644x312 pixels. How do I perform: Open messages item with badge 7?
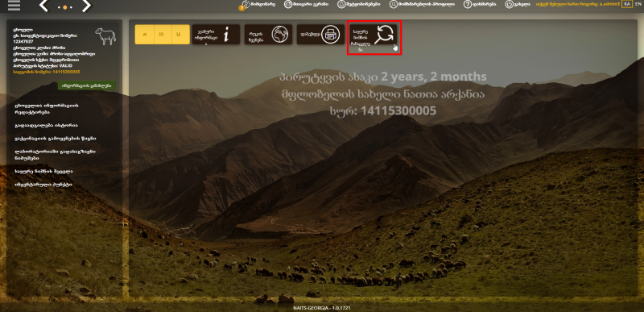(x=256, y=5)
